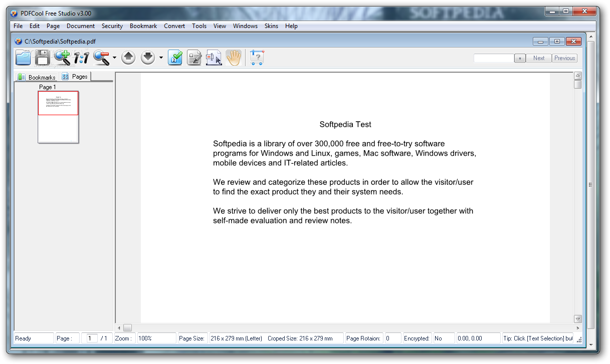Viewport: 610px width, 364px height.
Task: Go to next page with down arrow icon
Action: tap(148, 58)
